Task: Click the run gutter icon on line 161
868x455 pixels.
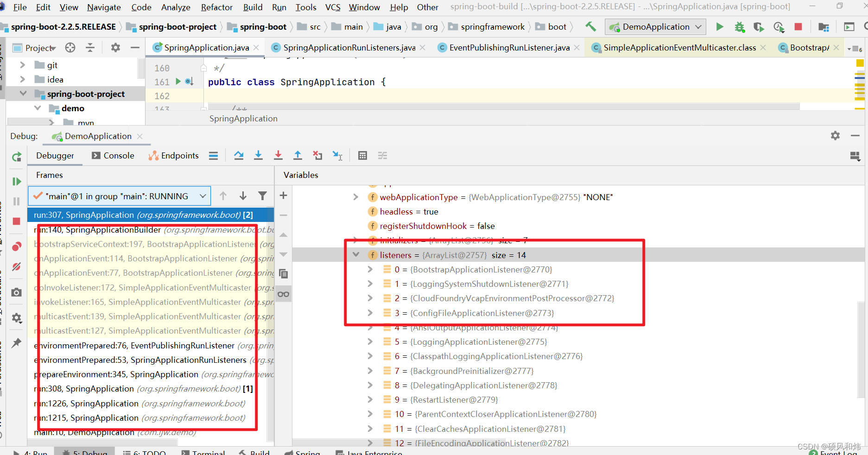Action: (x=178, y=82)
